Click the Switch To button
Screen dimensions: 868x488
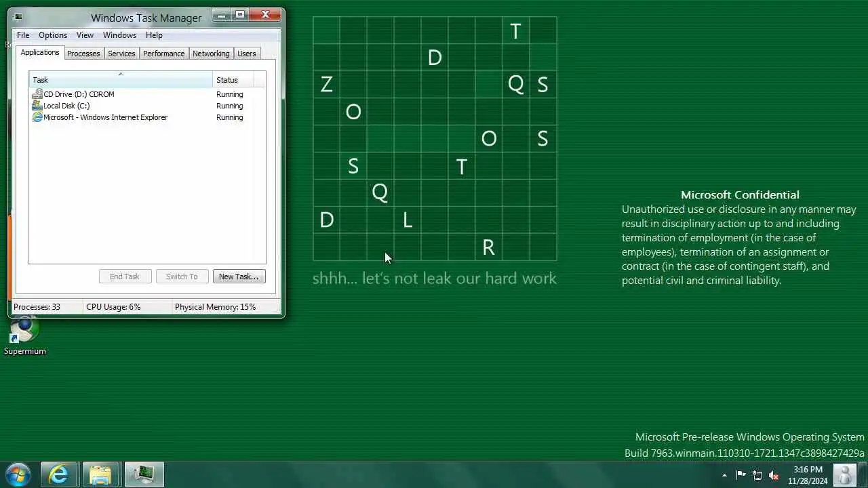pyautogui.click(x=182, y=277)
